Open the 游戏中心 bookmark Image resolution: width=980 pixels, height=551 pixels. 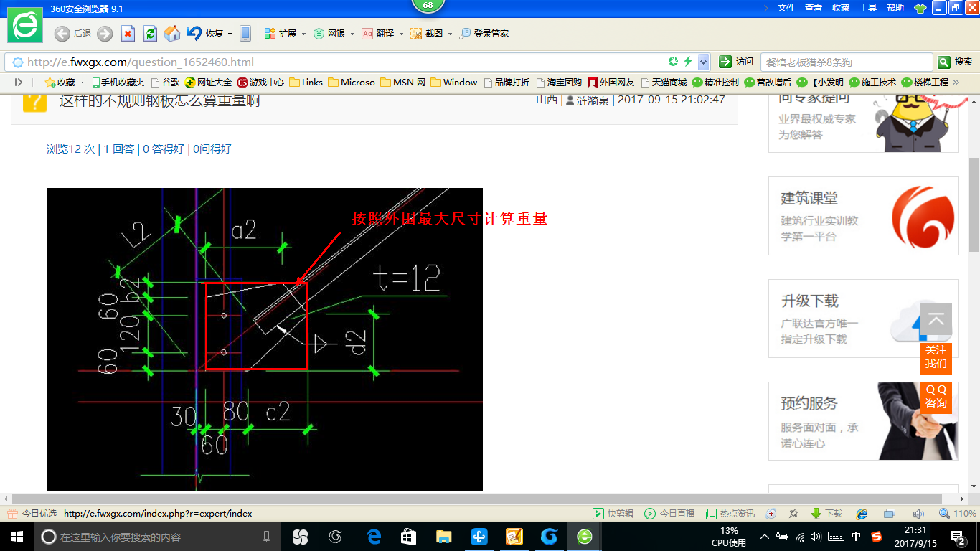coord(261,83)
